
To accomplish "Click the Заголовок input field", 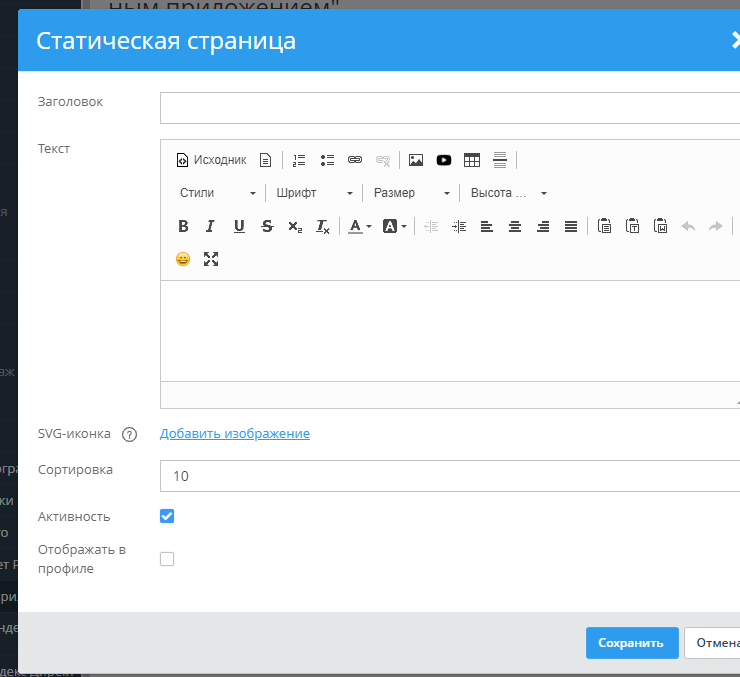I will (450, 107).
